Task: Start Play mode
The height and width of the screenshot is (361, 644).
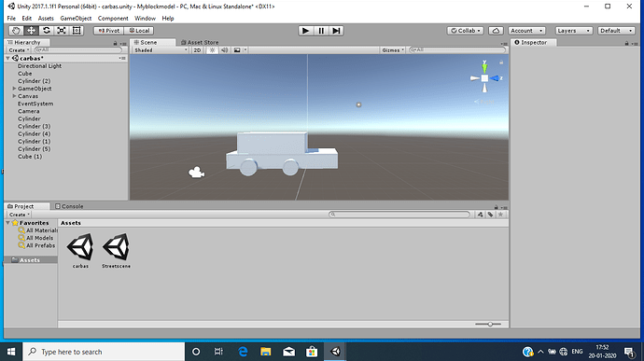Action: [305, 31]
